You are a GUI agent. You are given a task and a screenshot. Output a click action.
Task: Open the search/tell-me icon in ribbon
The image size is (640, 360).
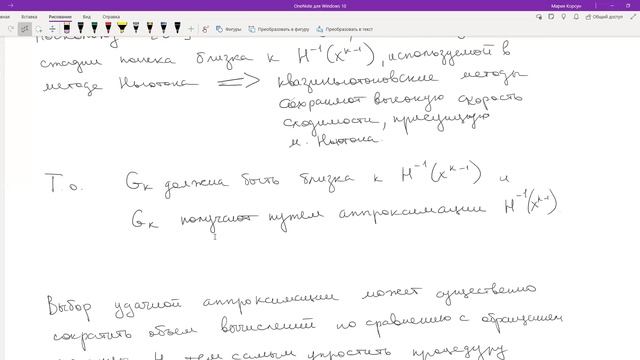[x=539, y=17]
